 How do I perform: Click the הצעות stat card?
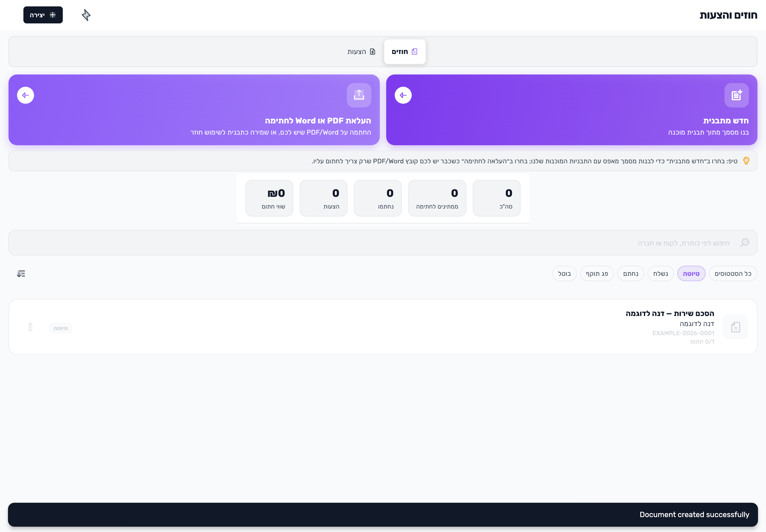click(x=323, y=198)
